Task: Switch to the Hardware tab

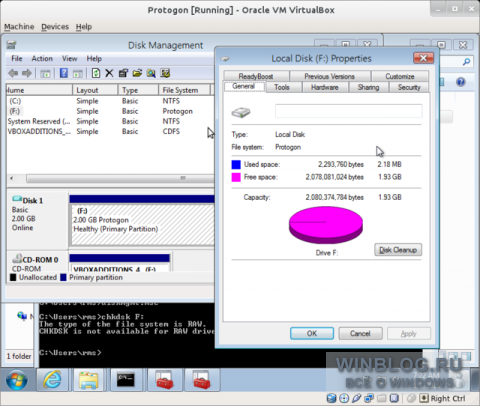Action: click(325, 87)
